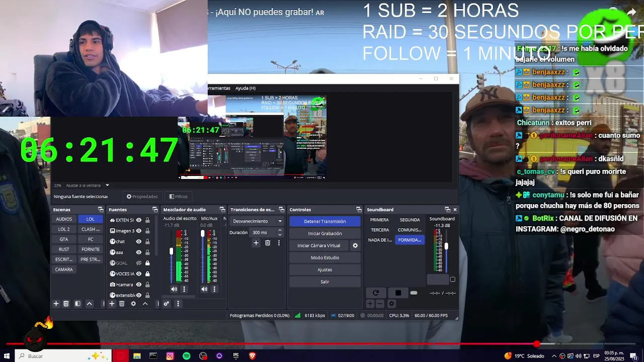Start virtual camera with Iniciar Cámara Virtual
Viewport: 644px width, 362px height.
tap(319, 245)
